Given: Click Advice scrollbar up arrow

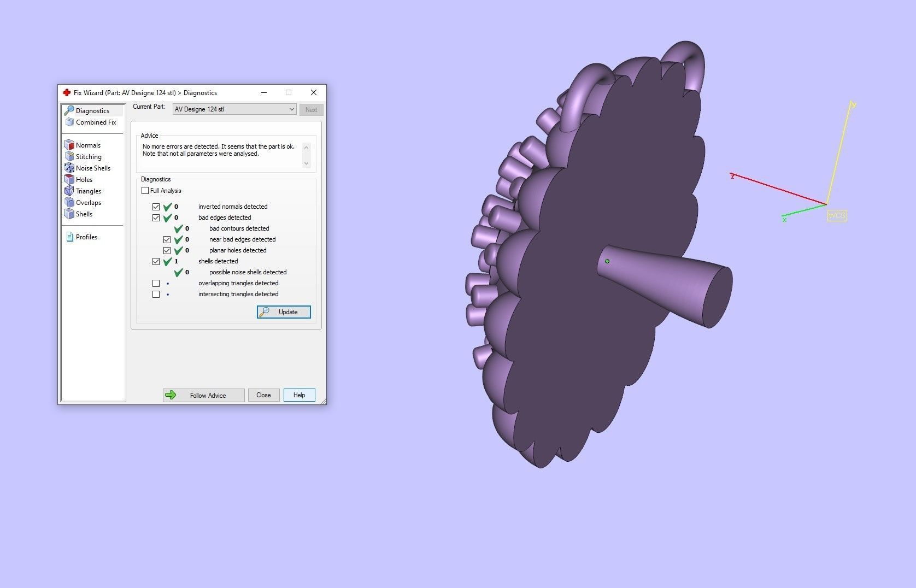Looking at the screenshot, I should pos(306,147).
